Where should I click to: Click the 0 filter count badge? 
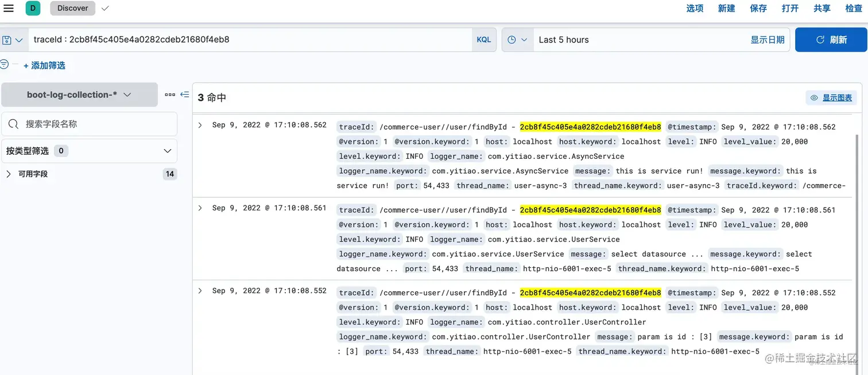61,151
